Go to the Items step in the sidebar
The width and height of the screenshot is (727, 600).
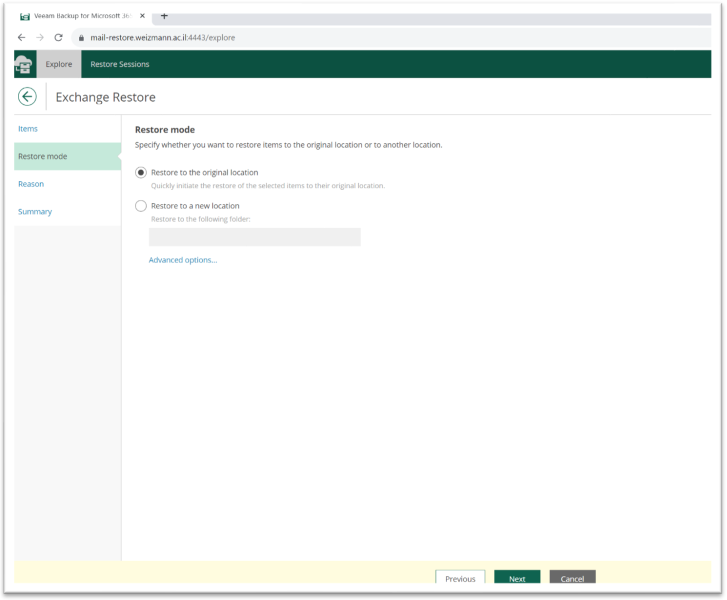(x=28, y=129)
